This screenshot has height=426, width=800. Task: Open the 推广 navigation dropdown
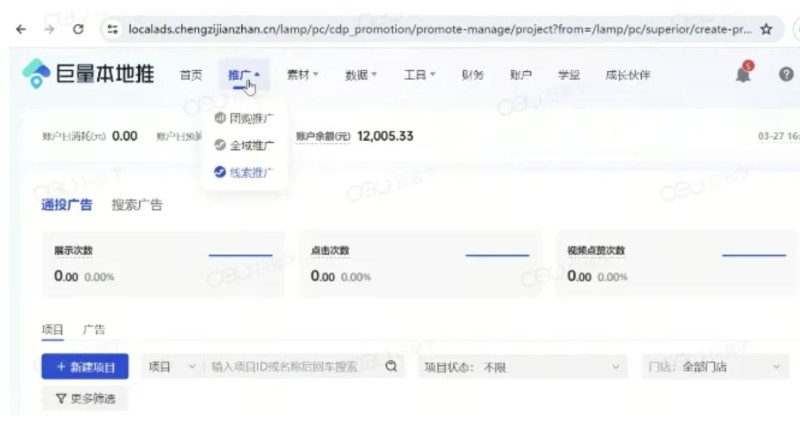click(244, 75)
